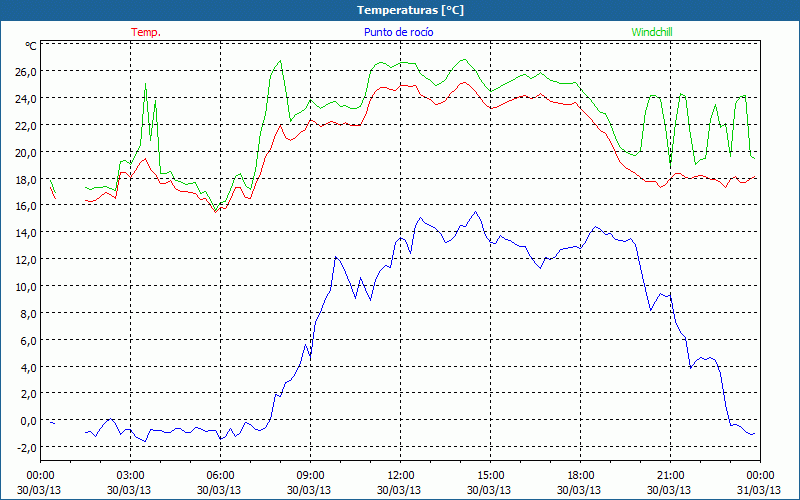
Task: Click the 0,0 y-axis value
Action: tap(28, 421)
